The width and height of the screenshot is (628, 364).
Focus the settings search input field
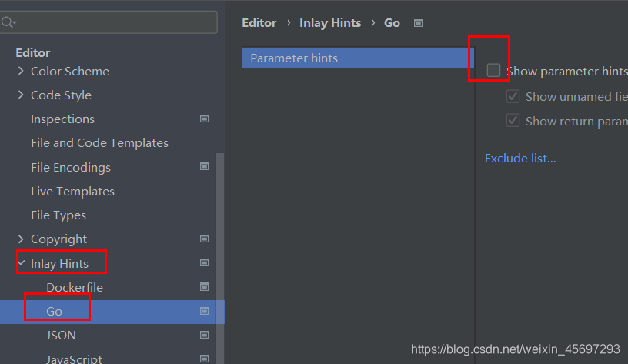[x=109, y=22]
